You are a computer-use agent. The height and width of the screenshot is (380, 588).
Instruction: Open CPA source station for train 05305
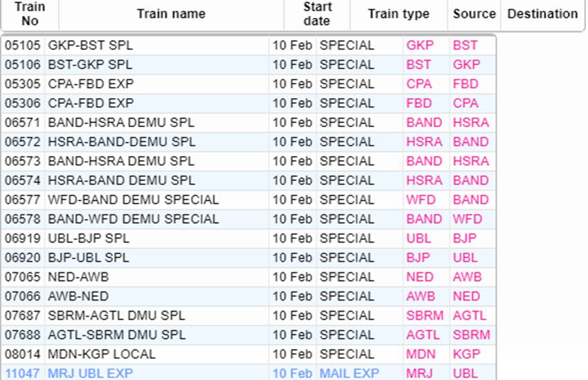pos(419,84)
